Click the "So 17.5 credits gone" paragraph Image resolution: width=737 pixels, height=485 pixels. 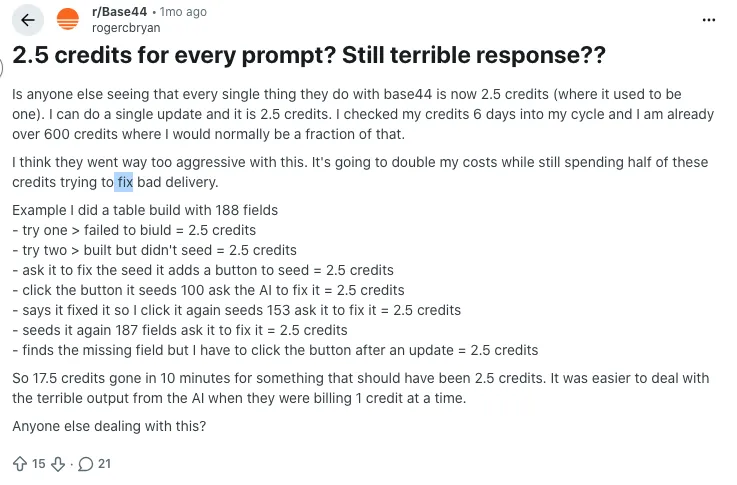tap(360, 388)
